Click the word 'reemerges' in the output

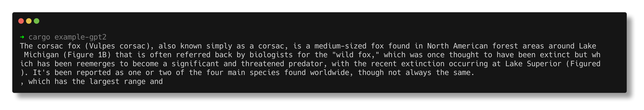[x=95, y=64]
